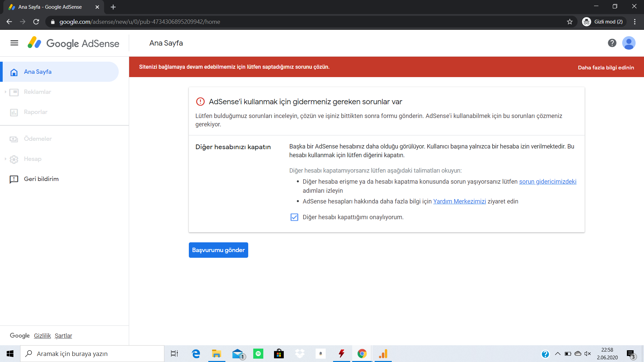The image size is (644, 362).
Task: Click Başvurumu gönder button
Action: 218,250
